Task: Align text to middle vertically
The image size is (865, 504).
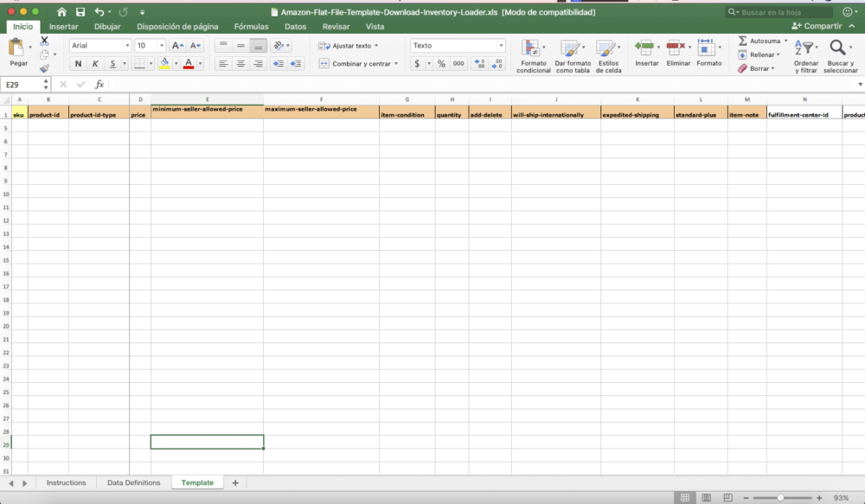Action: click(x=240, y=46)
